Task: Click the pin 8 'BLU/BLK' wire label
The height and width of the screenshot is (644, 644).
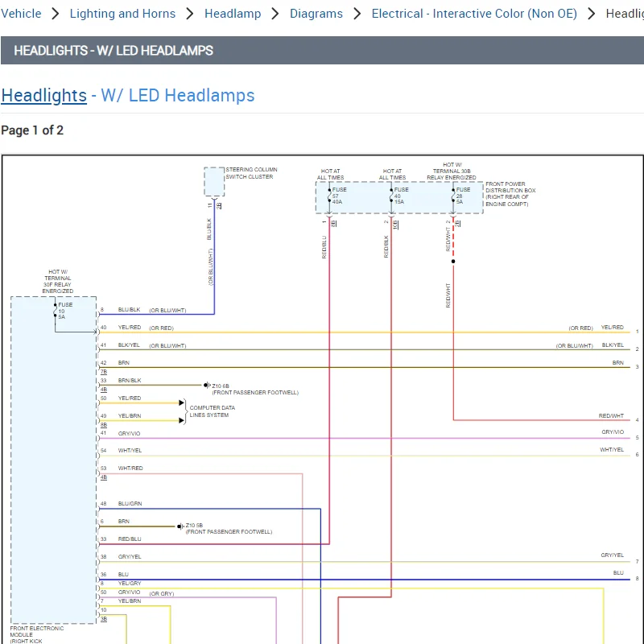Action: 129,310
